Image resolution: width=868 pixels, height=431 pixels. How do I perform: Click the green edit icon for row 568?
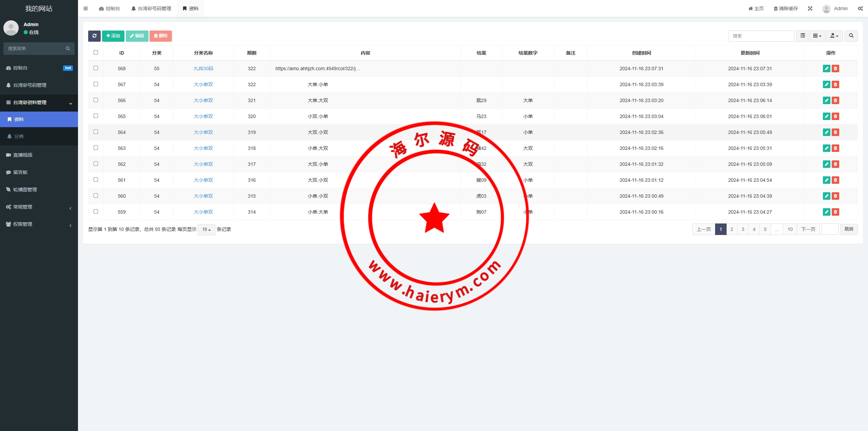pos(826,68)
